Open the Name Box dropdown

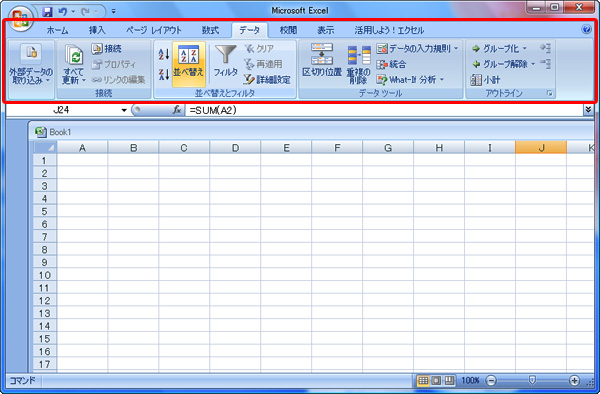click(x=124, y=111)
